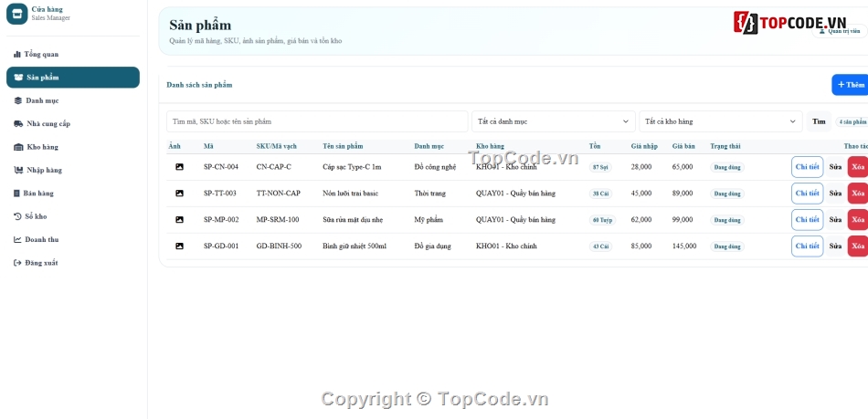
Task: Click the 4 sản phẩm count badge
Action: pyautogui.click(x=852, y=121)
